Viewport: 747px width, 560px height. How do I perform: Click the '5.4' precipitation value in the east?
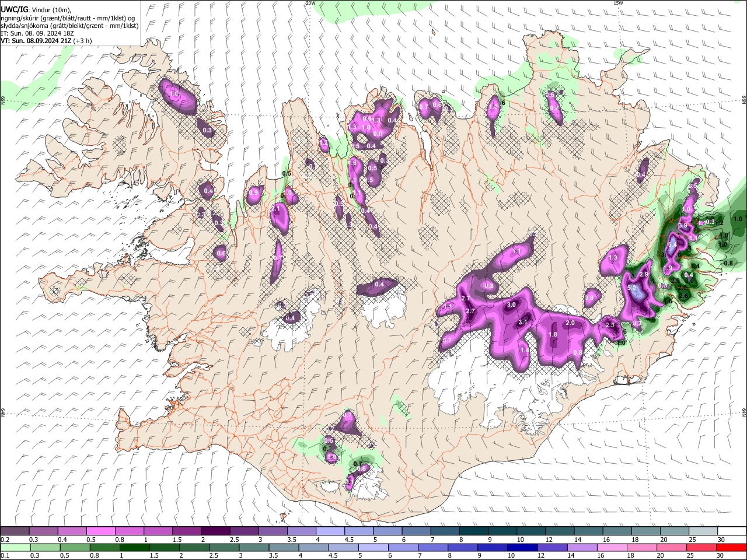(672, 245)
